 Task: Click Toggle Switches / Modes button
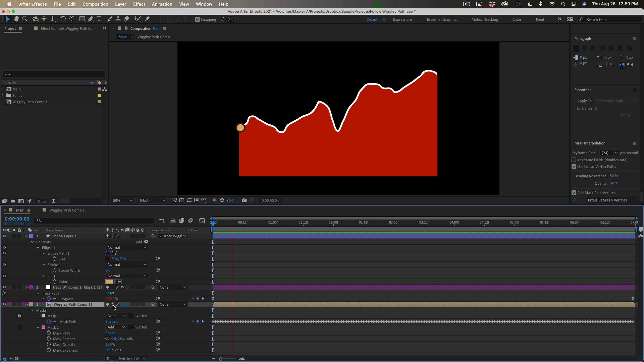(127, 359)
